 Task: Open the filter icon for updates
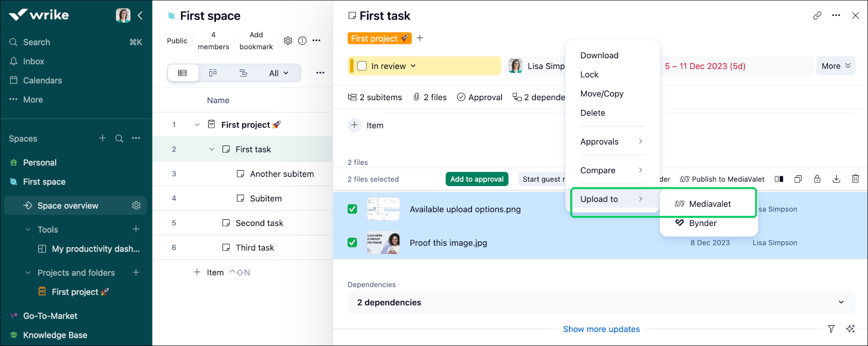[x=831, y=329]
